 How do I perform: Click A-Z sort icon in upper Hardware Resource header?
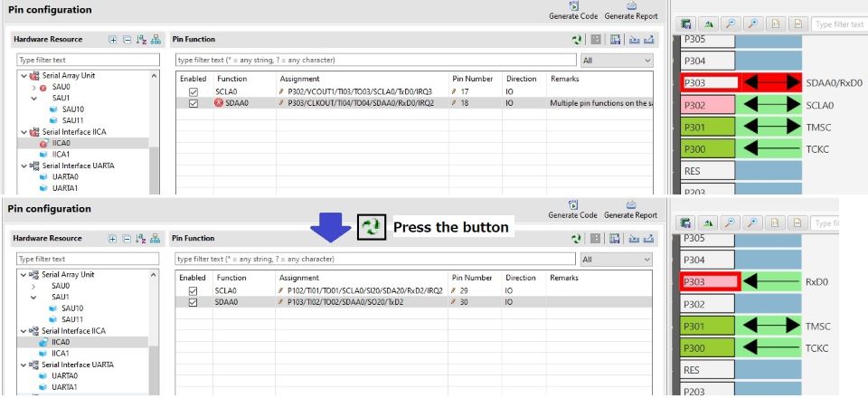tap(141, 40)
